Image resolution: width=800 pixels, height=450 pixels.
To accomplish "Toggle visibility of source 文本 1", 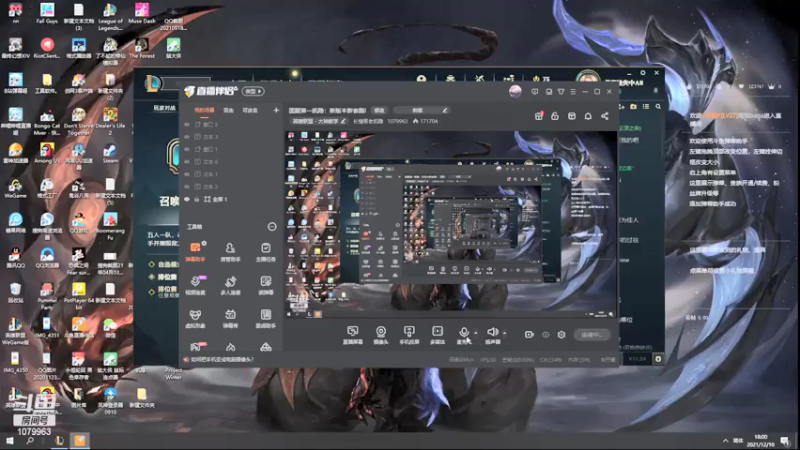I will 187,174.
